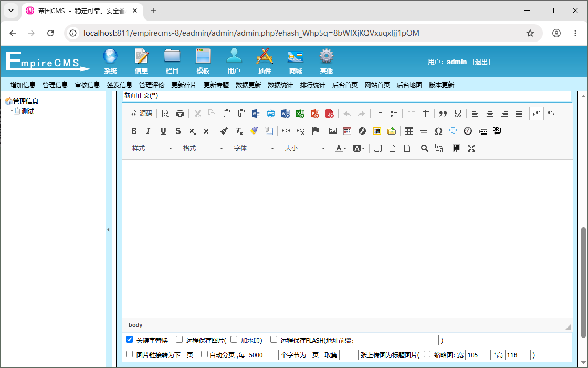The image size is (588, 368).
Task: Open the 格式 format dropdown
Action: (203, 148)
